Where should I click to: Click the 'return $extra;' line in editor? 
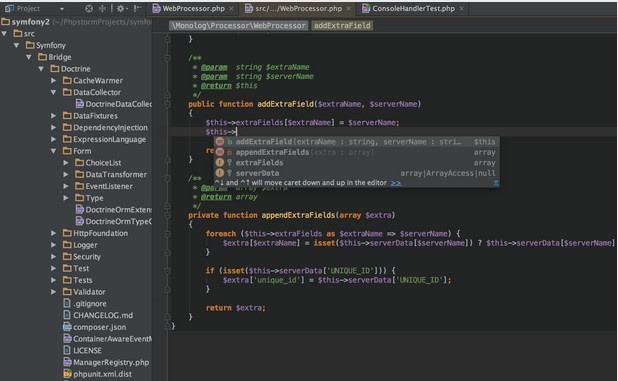point(236,308)
